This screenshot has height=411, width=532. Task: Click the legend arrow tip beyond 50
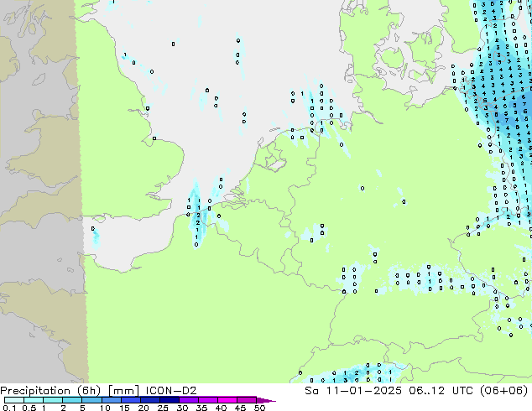pyautogui.click(x=266, y=401)
